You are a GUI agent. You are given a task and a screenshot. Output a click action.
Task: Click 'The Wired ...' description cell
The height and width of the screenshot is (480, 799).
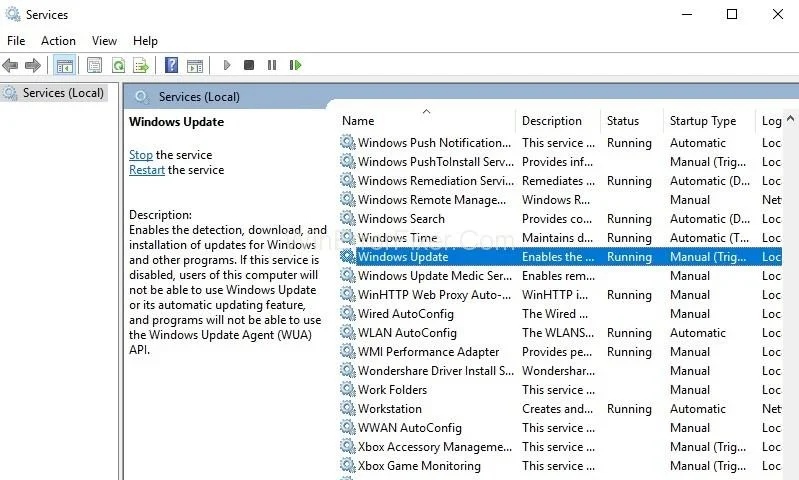pyautogui.click(x=555, y=314)
